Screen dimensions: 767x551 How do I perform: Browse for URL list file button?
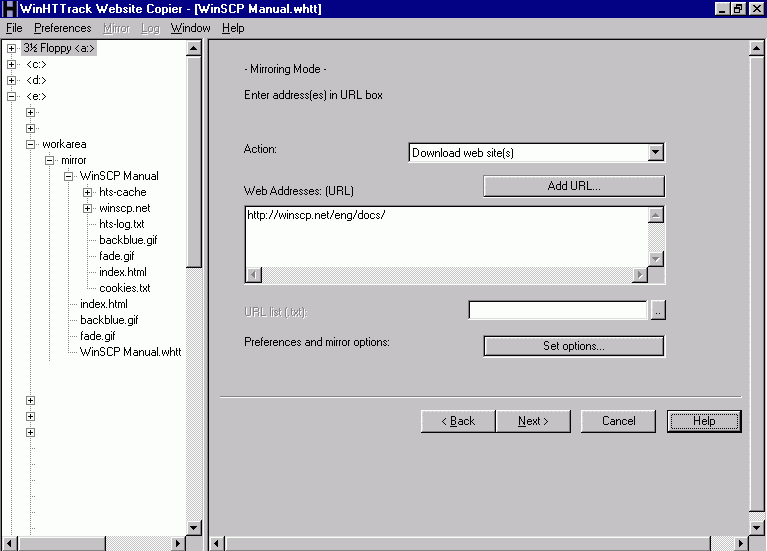pos(658,310)
